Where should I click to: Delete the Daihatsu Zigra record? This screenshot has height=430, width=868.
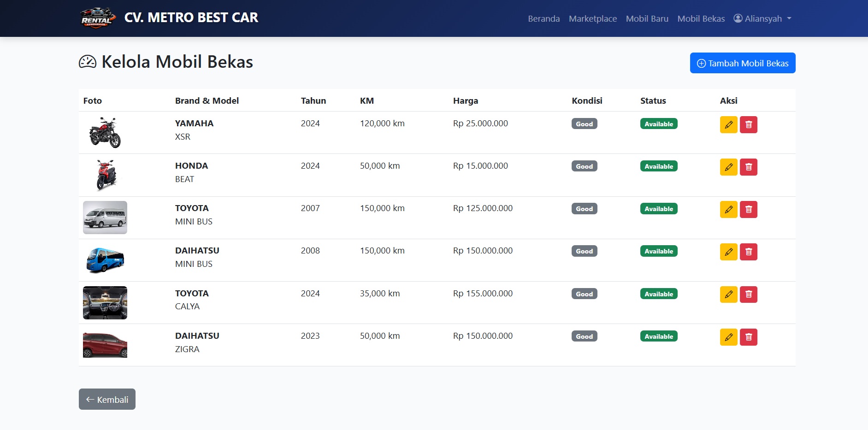click(748, 337)
